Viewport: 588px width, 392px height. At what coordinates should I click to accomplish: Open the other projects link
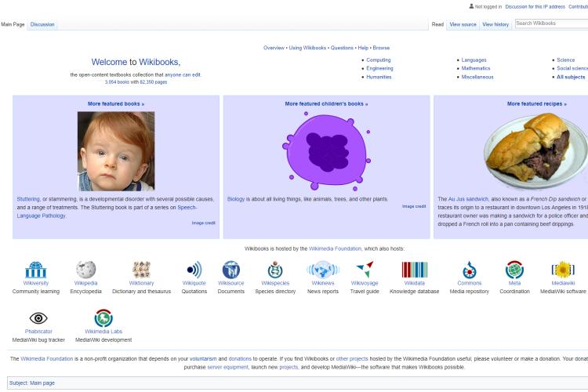(x=352, y=358)
